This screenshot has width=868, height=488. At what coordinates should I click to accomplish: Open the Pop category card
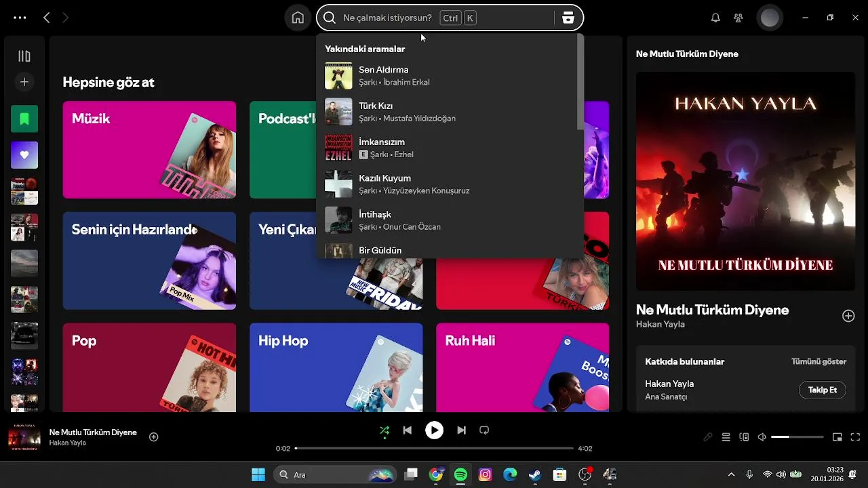pyautogui.click(x=149, y=367)
